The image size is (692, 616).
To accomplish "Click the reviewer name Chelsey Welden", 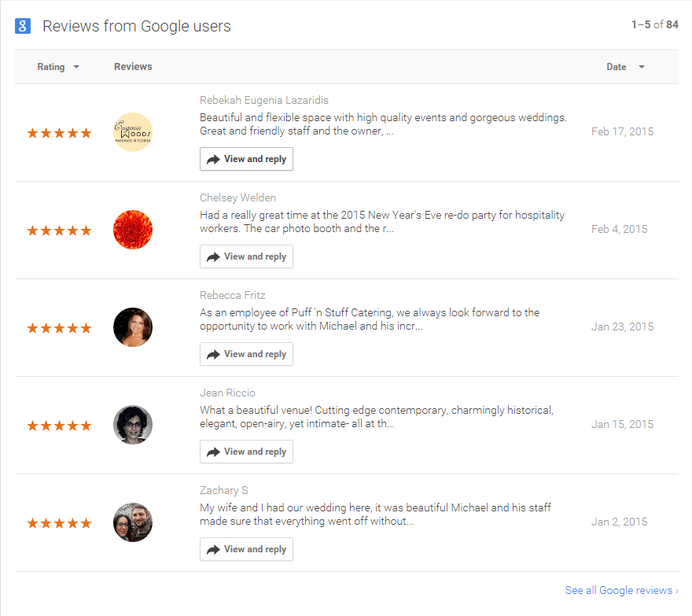I will (x=238, y=197).
